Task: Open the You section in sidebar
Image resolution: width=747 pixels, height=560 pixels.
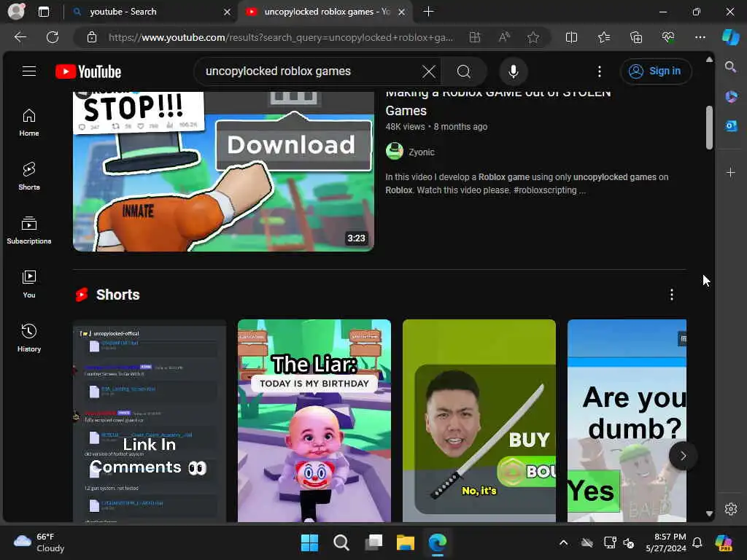Action: tap(29, 284)
